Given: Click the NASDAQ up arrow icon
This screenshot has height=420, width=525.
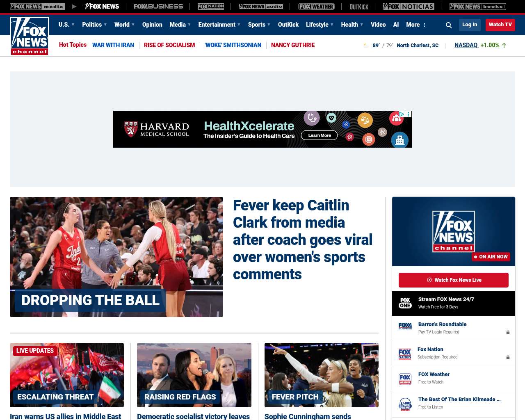Looking at the screenshot, I should [x=504, y=46].
